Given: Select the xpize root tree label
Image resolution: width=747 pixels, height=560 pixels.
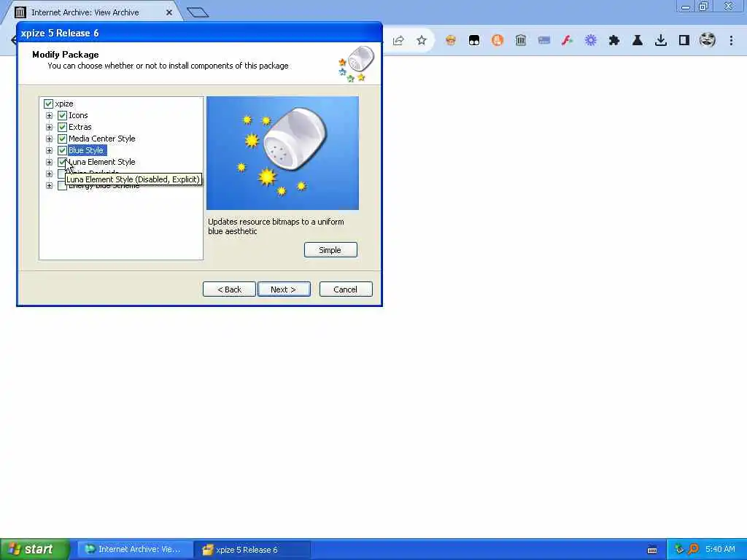Looking at the screenshot, I should click(64, 104).
